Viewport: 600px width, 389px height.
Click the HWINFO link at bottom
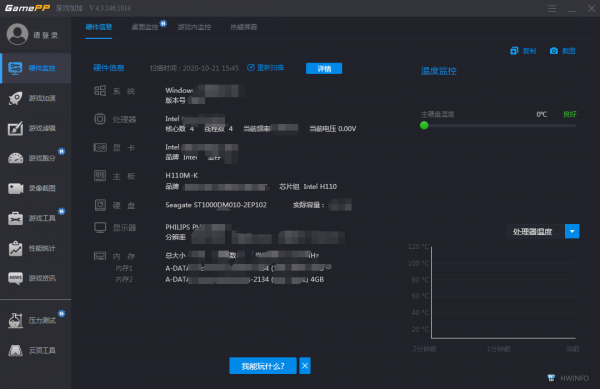[x=568, y=378]
